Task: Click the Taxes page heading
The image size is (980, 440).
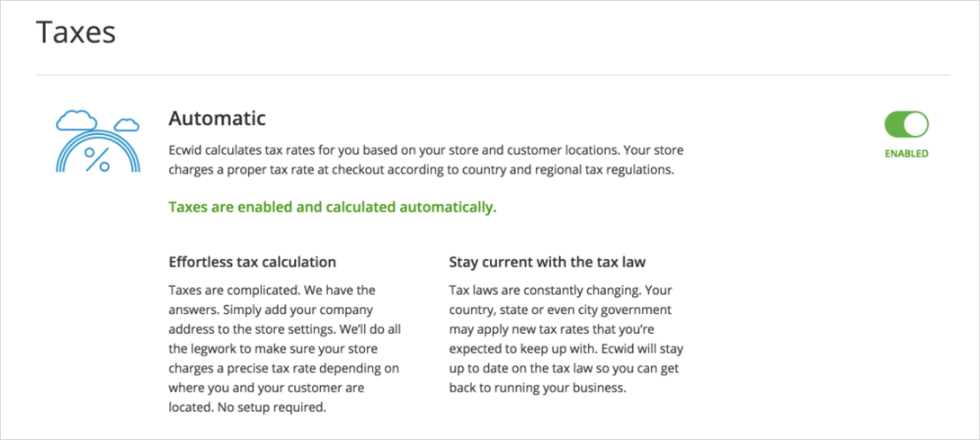Action: pyautogui.click(x=76, y=31)
